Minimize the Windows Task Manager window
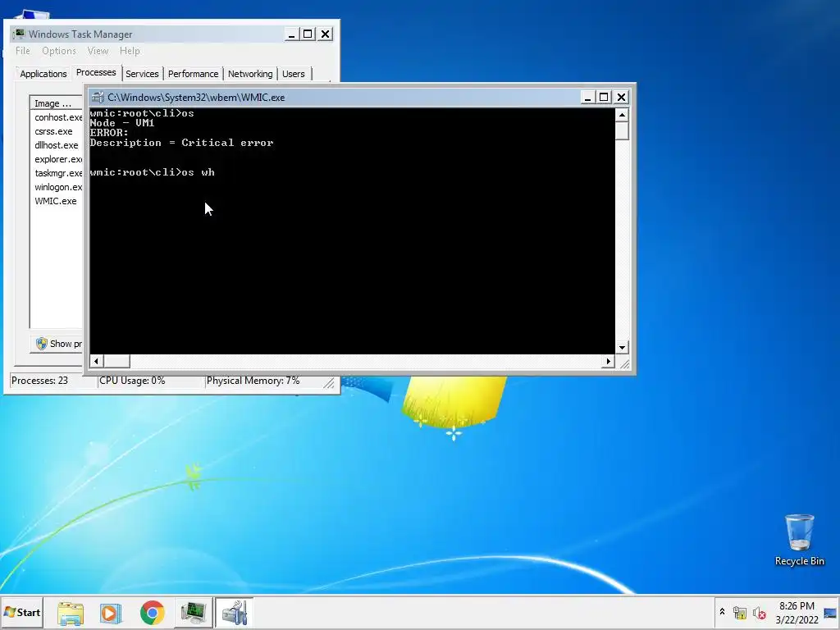Image resolution: width=840 pixels, height=630 pixels. coord(291,34)
